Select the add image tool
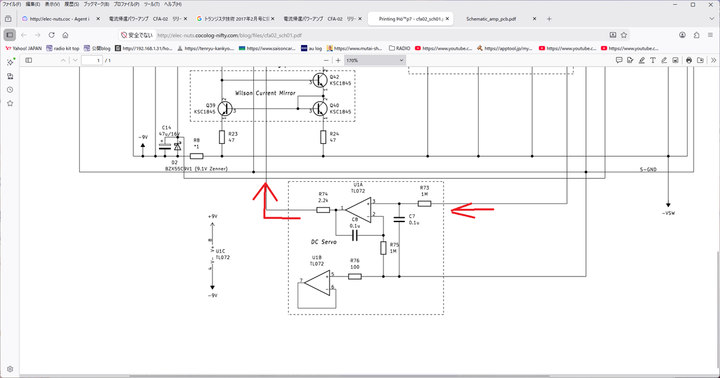The width and height of the screenshot is (720, 378). [675, 60]
